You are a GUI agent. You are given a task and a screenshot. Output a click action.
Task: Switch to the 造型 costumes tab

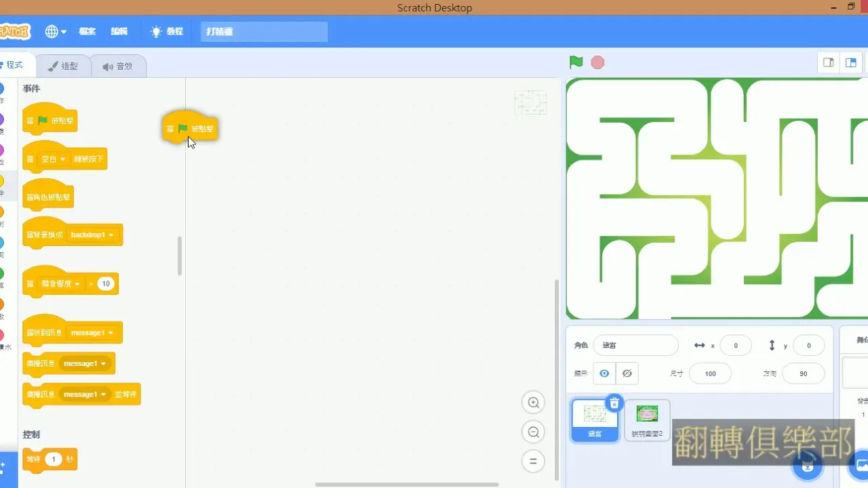62,66
